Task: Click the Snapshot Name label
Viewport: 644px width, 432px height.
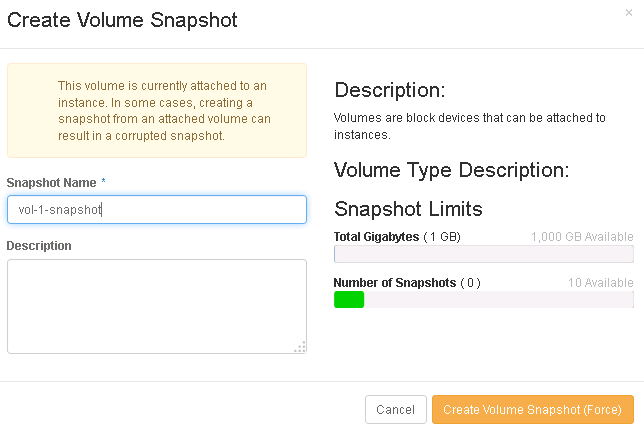Action: 51,183
